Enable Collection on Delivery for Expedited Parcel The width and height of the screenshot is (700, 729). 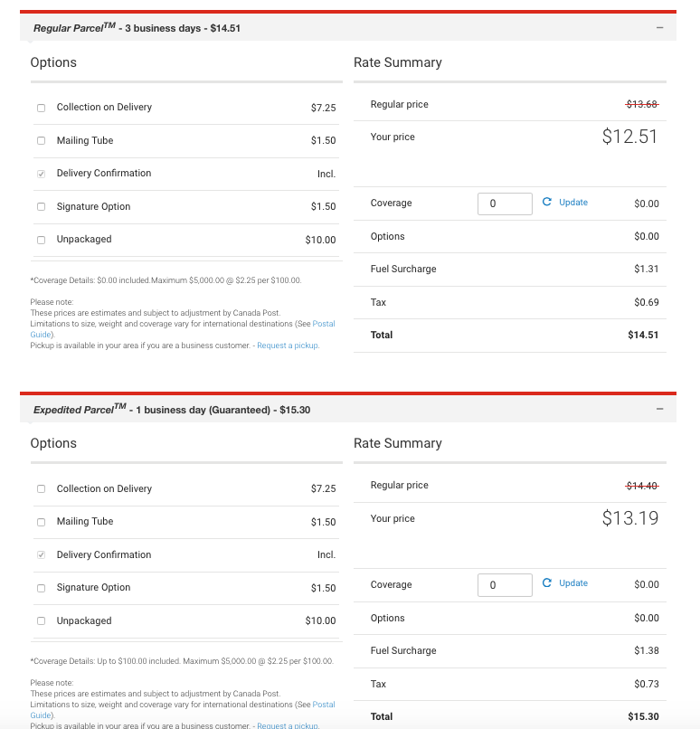pos(41,489)
